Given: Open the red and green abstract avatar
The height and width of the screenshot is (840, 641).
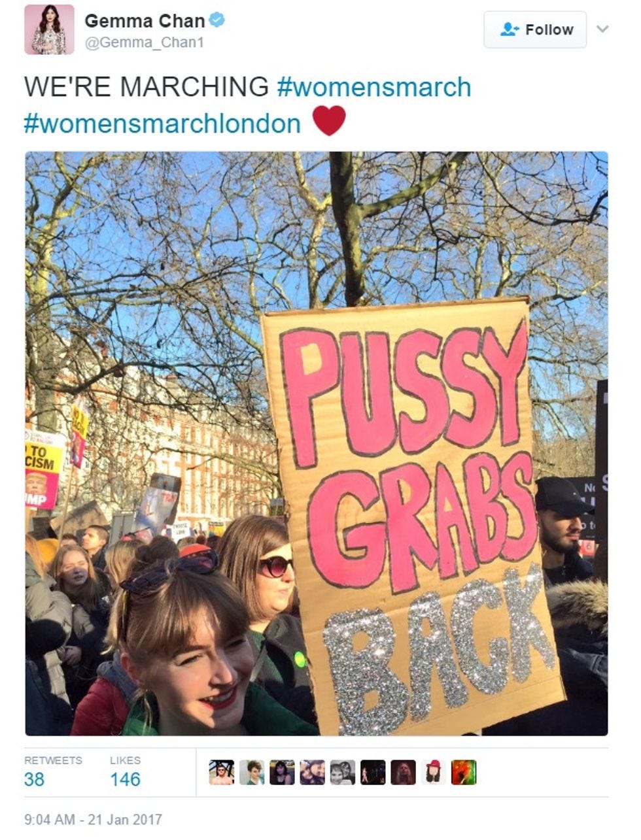Looking at the screenshot, I should (x=464, y=772).
